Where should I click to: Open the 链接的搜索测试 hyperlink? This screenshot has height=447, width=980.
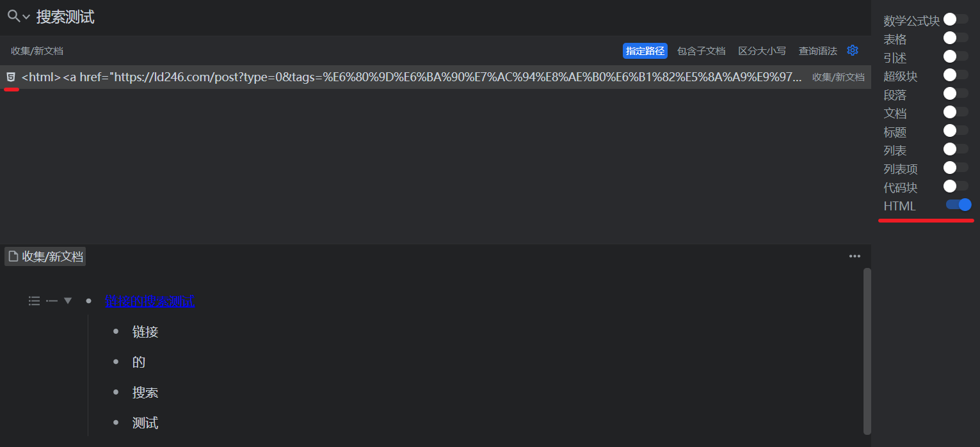tap(149, 301)
